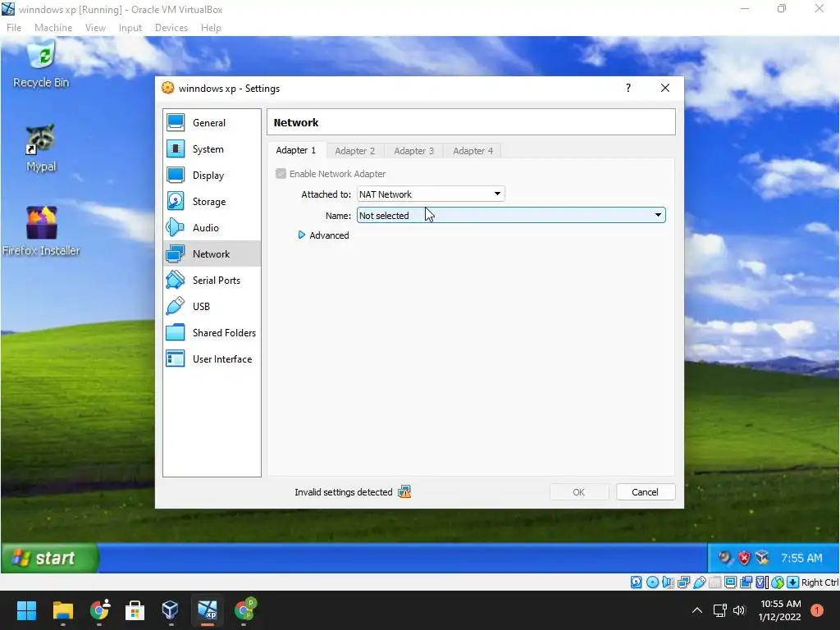Click optical disc status bar icon
This screenshot has height=630, width=840.
[652, 582]
